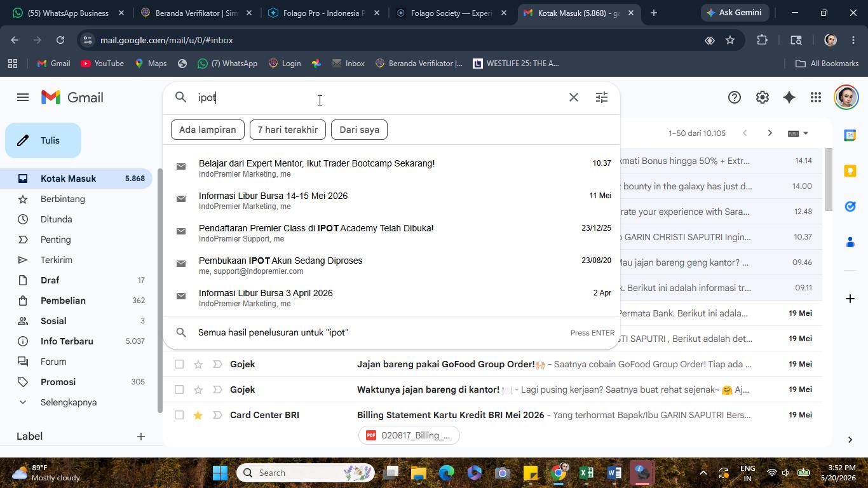Open Chrome extensions puzzle icon
This screenshot has height=488, width=868.
coord(762,40)
